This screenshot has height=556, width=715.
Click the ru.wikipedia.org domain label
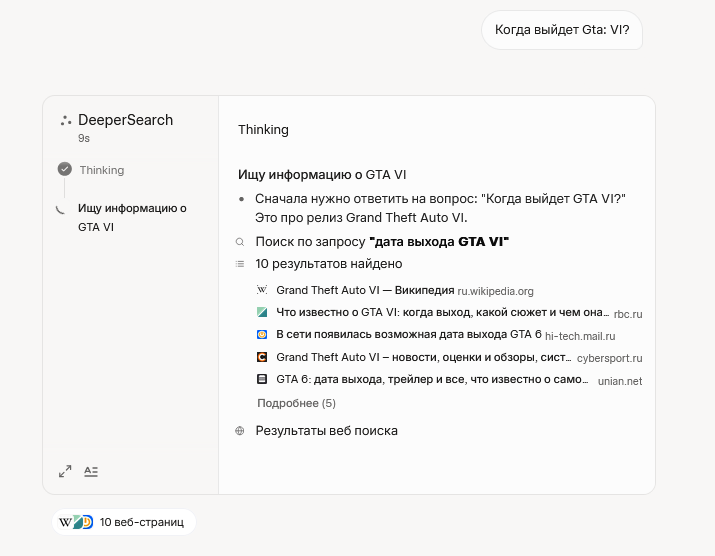(495, 291)
